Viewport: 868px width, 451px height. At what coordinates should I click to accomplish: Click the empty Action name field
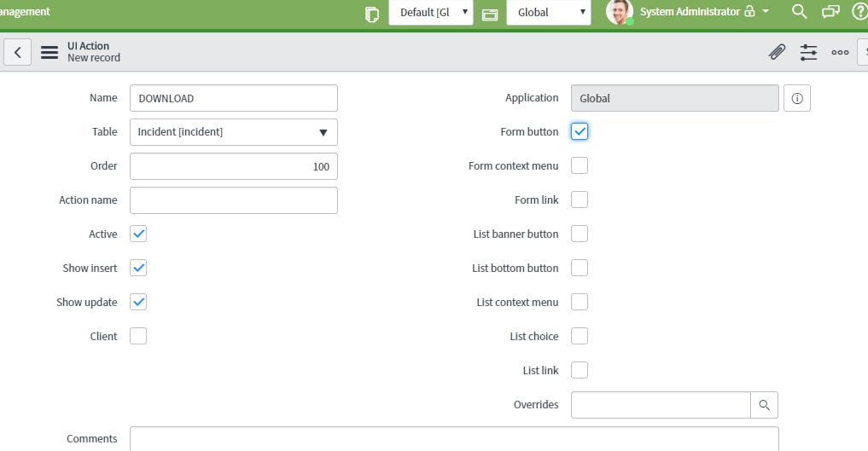pyautogui.click(x=234, y=200)
